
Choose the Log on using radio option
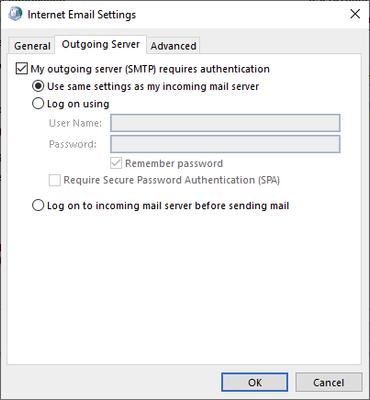(x=38, y=104)
